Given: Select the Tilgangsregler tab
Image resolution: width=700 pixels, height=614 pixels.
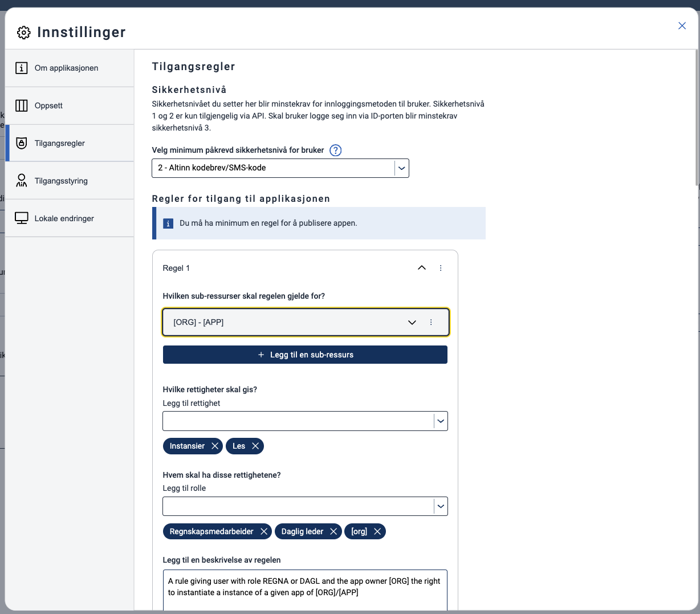Looking at the screenshot, I should 70,143.
